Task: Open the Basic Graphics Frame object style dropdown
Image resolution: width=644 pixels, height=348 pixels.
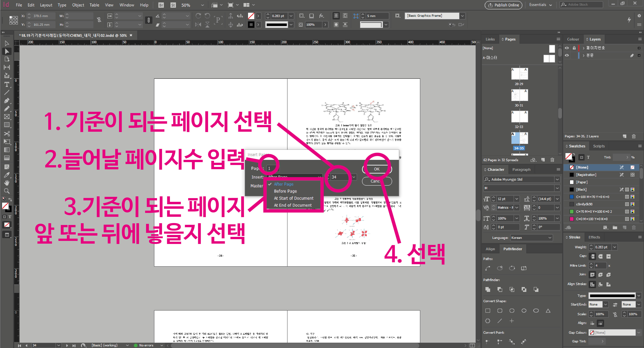Action: click(462, 16)
